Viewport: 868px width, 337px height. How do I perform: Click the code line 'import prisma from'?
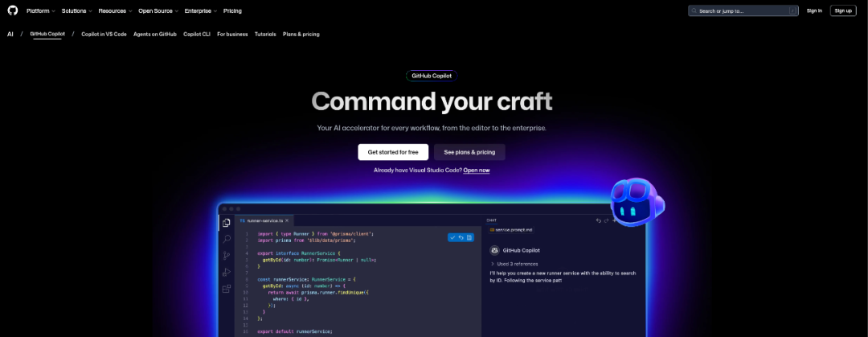[307, 240]
